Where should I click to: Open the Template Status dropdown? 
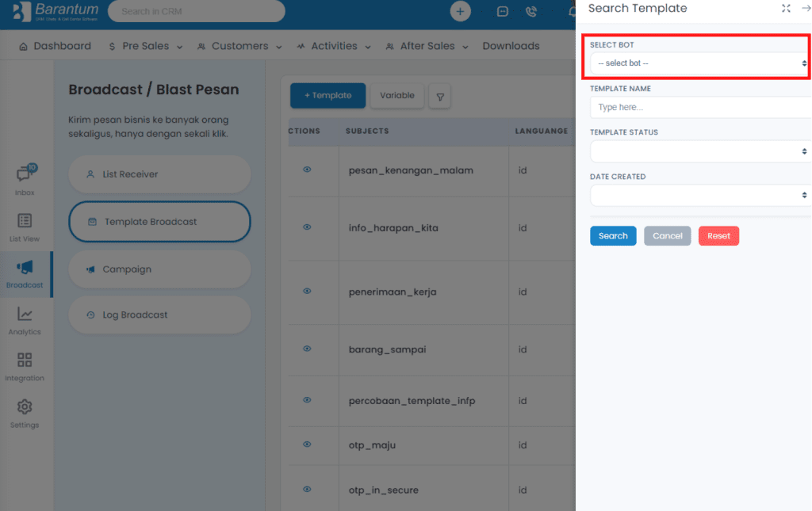699,151
